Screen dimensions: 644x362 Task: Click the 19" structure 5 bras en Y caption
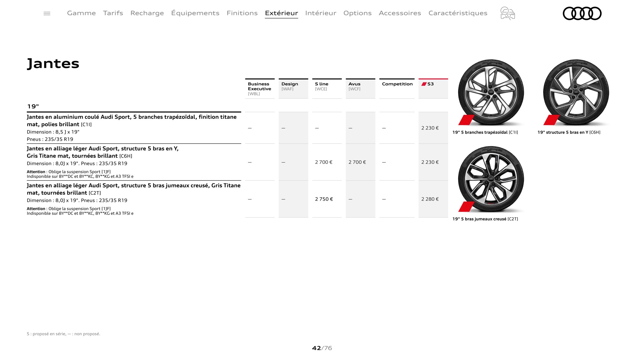pos(569,132)
